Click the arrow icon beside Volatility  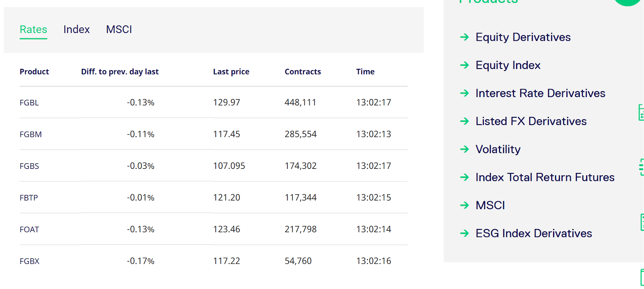click(x=464, y=149)
